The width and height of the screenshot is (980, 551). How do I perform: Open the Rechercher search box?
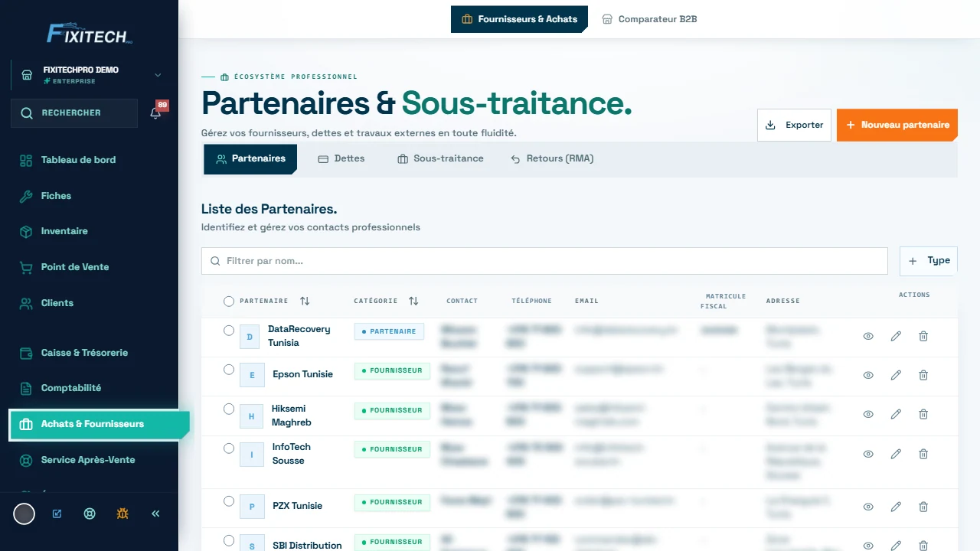(x=74, y=112)
